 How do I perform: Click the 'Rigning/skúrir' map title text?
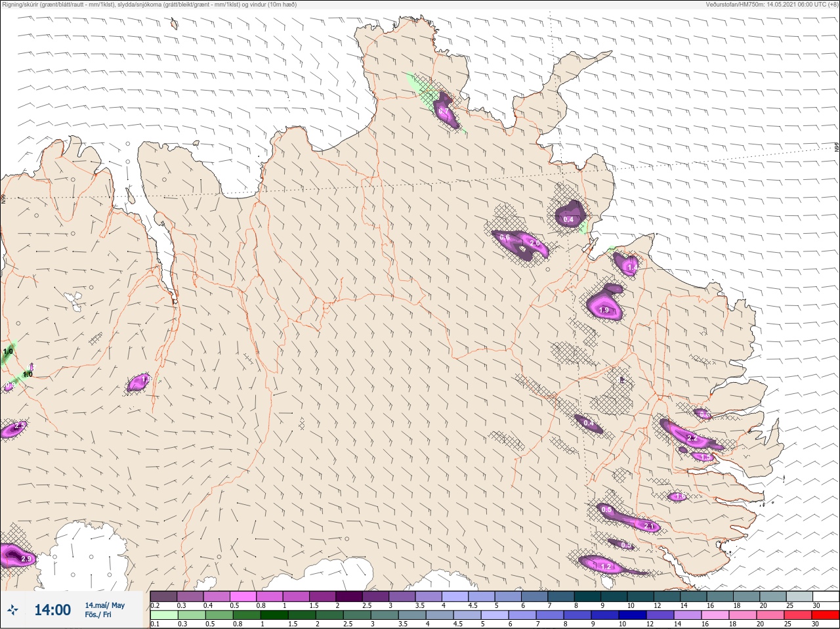[150, 4]
